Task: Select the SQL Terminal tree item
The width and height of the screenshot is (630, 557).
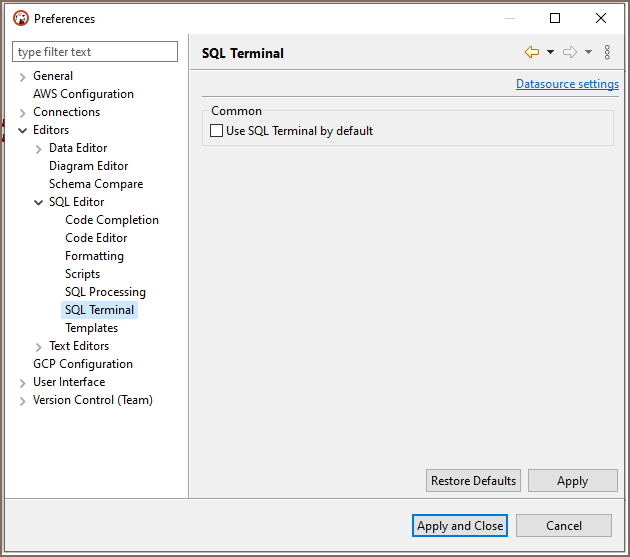Action: 99,310
